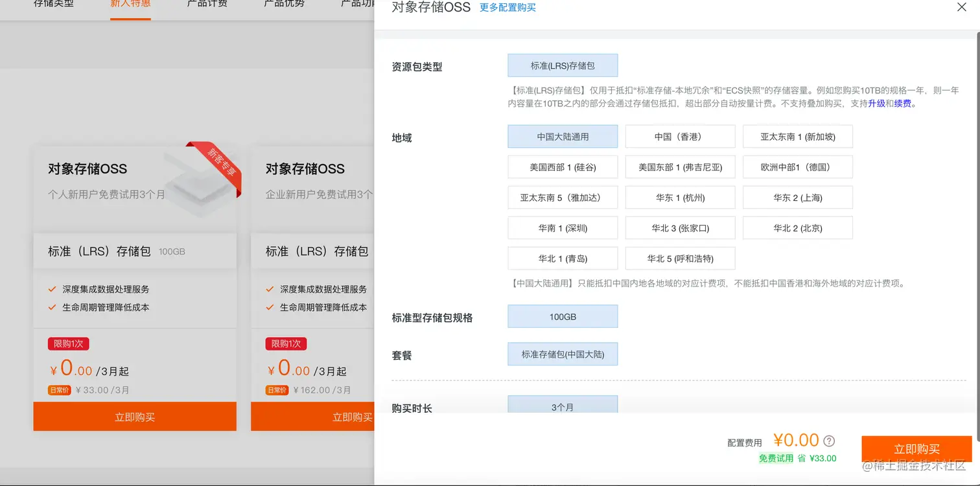Select 标准存储包(中国大陆) plan option
The height and width of the screenshot is (486, 980).
563,354
